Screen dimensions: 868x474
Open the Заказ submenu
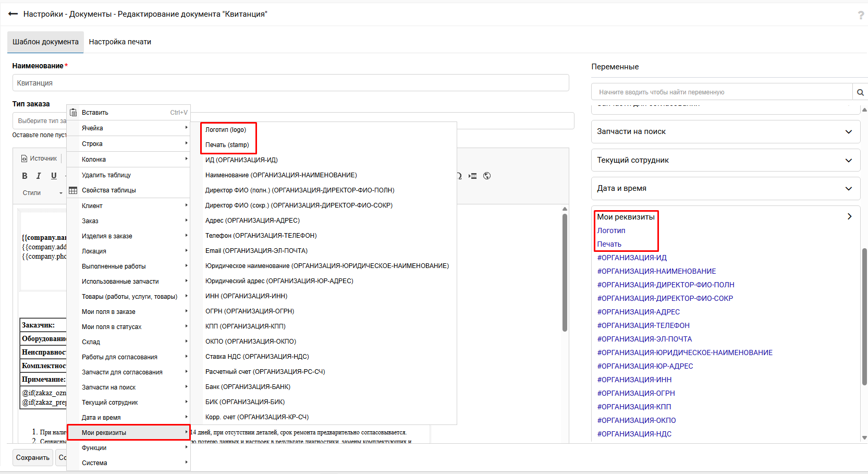pos(128,221)
